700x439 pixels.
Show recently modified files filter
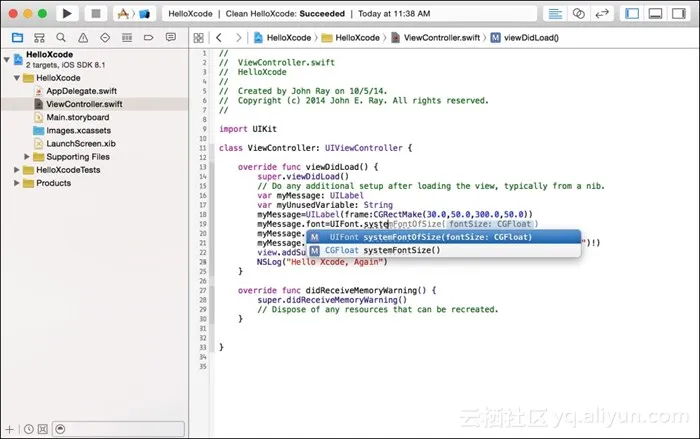pyautogui.click(x=29, y=429)
